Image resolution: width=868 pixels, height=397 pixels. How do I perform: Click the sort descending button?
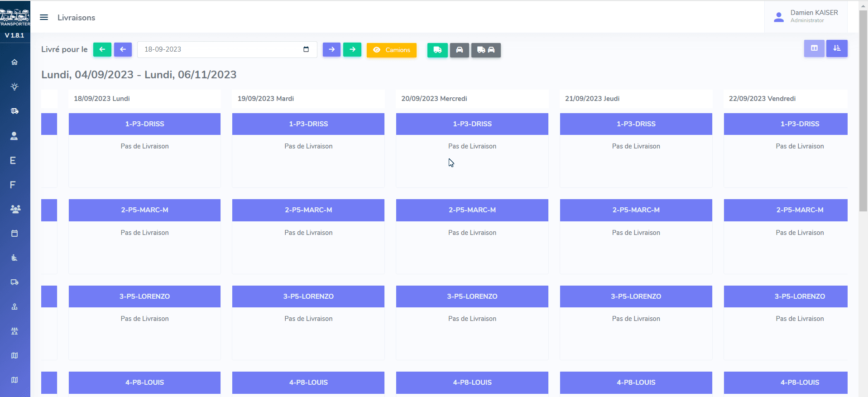(836, 48)
